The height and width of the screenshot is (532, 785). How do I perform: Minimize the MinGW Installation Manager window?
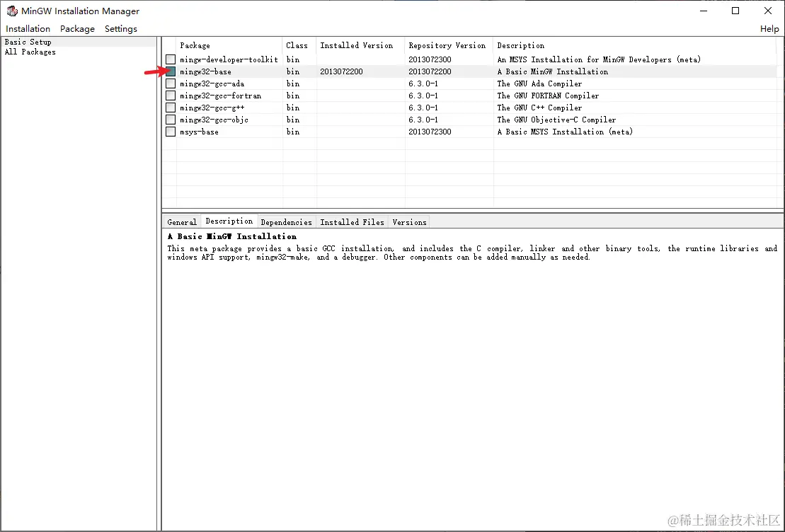(704, 11)
